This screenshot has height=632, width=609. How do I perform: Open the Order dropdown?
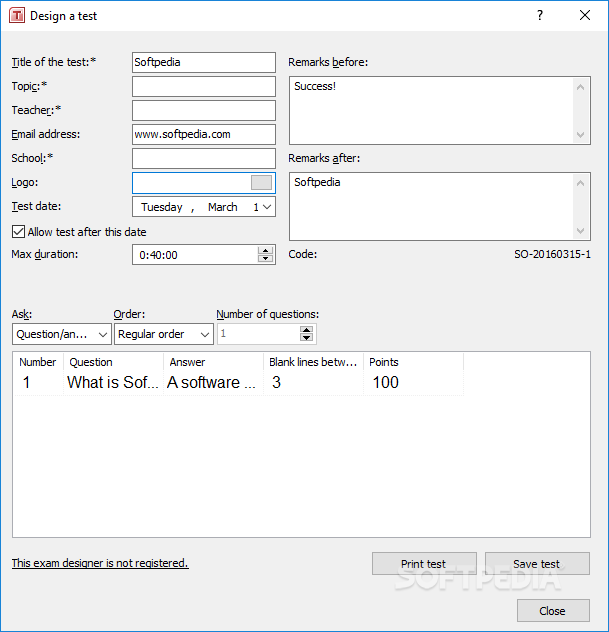pyautogui.click(x=164, y=334)
